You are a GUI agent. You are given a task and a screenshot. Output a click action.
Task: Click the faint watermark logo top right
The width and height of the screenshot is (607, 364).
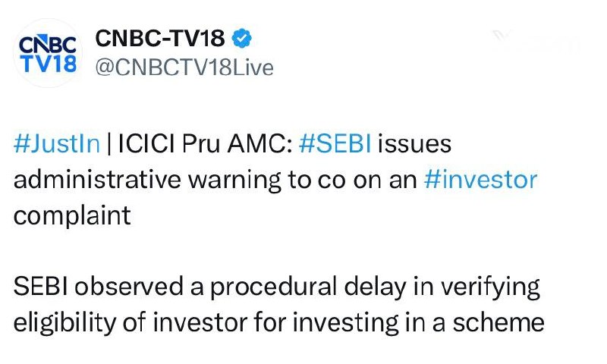point(536,41)
